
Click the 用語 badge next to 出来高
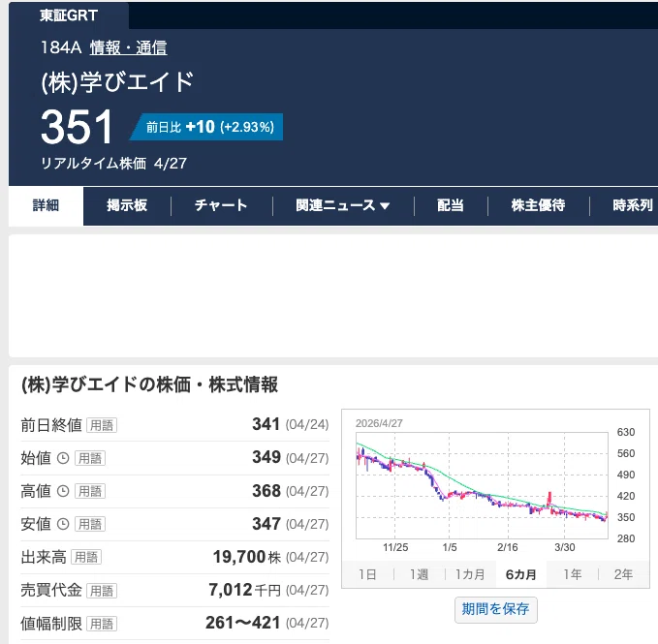(x=86, y=557)
